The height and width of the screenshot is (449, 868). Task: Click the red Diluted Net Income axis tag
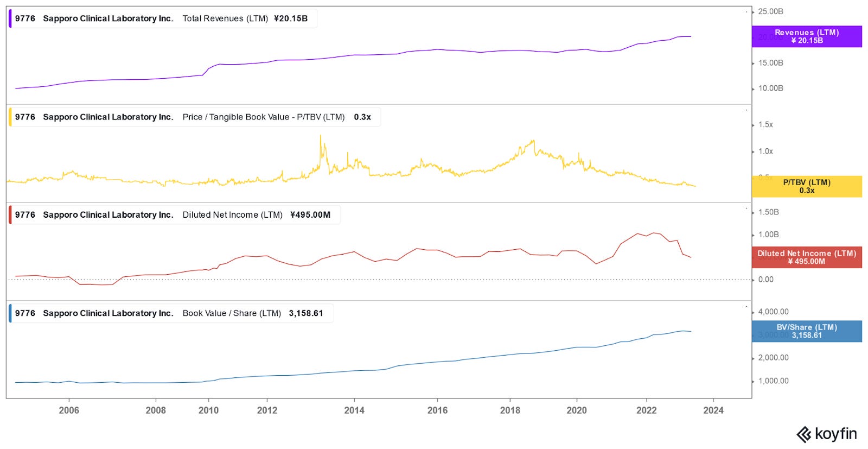(x=807, y=257)
